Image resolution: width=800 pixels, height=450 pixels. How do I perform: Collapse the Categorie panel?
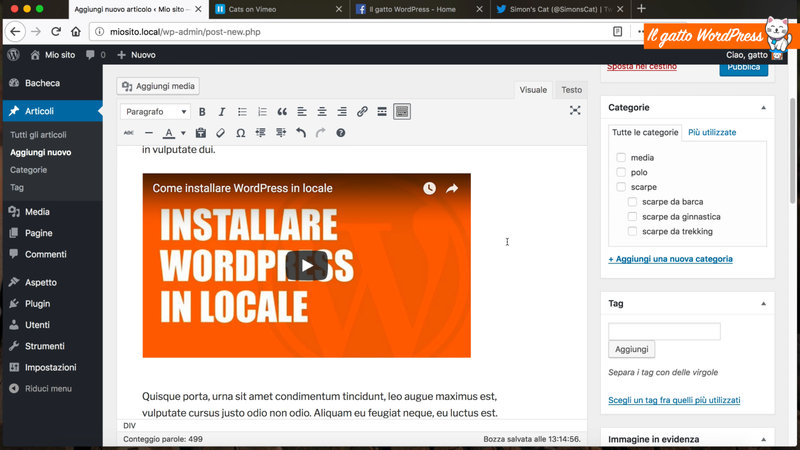[763, 108]
